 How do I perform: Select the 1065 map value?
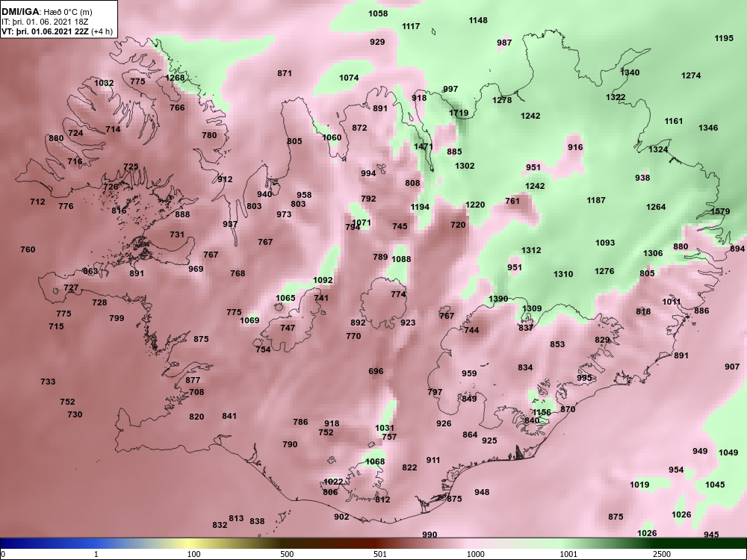(286, 298)
